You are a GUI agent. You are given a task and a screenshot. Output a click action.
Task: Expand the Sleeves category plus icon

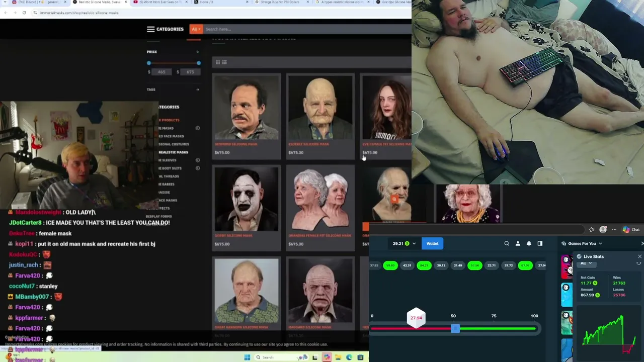pyautogui.click(x=198, y=160)
